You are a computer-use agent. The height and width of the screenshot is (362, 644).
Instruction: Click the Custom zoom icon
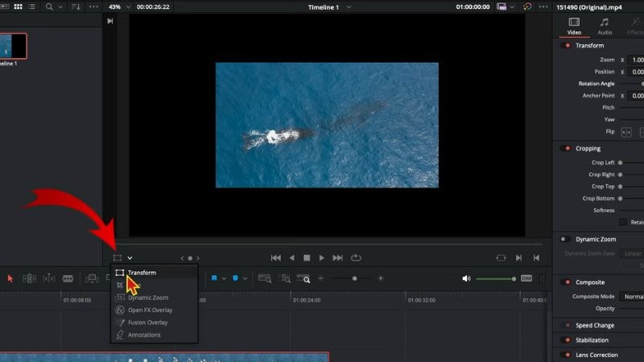pyautogui.click(x=303, y=278)
